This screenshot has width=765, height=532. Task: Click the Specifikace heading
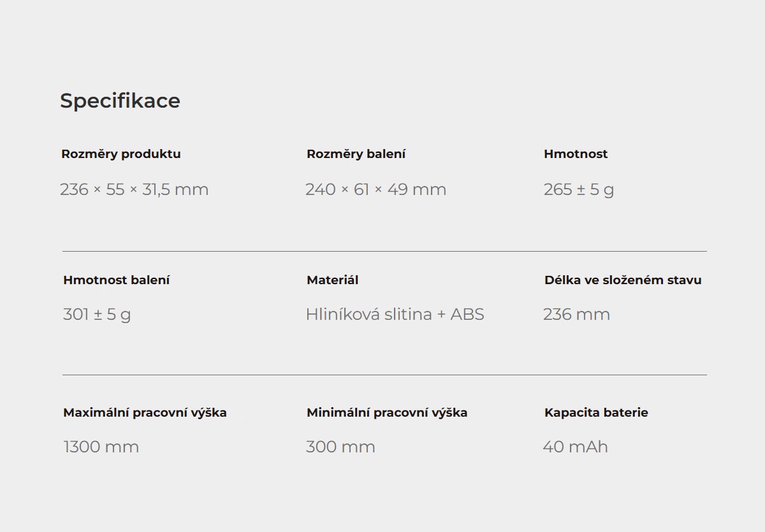point(120,101)
